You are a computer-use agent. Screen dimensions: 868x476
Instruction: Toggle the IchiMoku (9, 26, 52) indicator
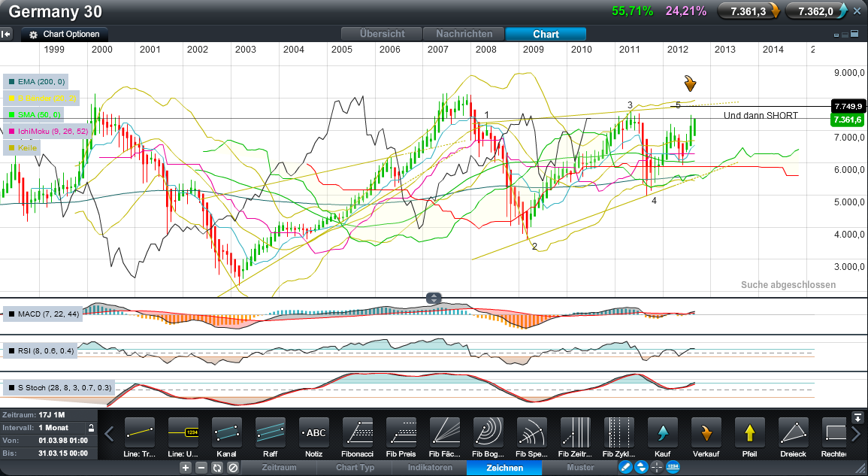tap(46, 131)
